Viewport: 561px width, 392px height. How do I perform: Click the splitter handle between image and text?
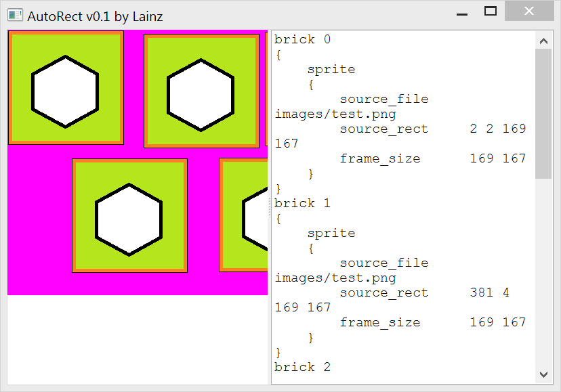270,207
